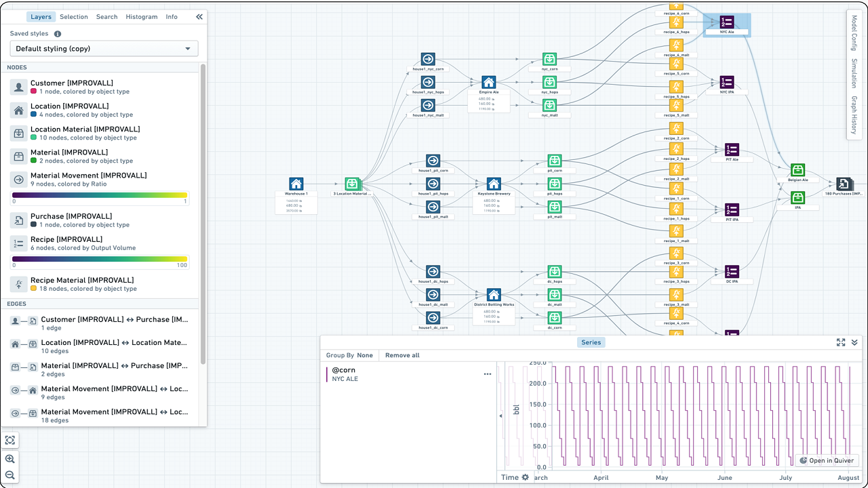Click the fit-to-screen icon above zoom controls
This screenshot has width=868, height=488.
pos(10,440)
